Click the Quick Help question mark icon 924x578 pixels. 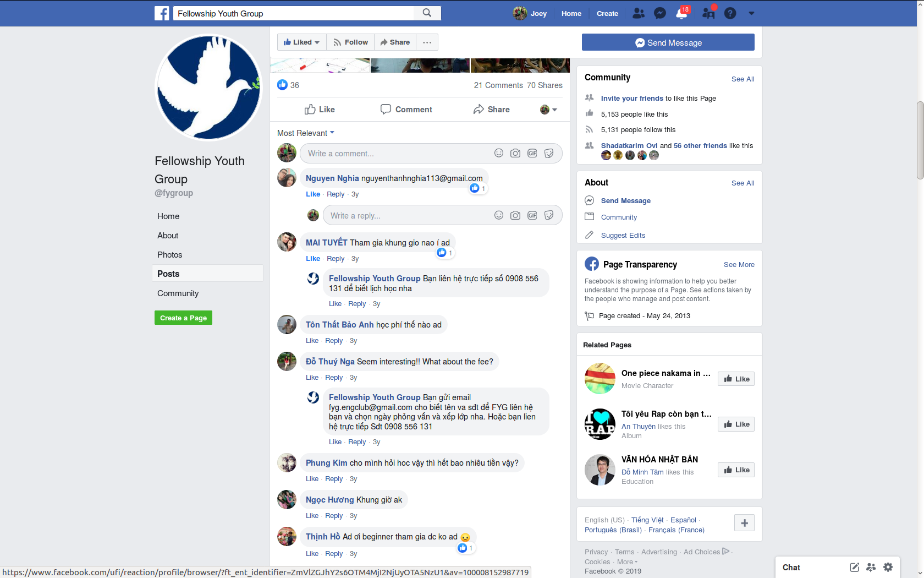coord(730,13)
